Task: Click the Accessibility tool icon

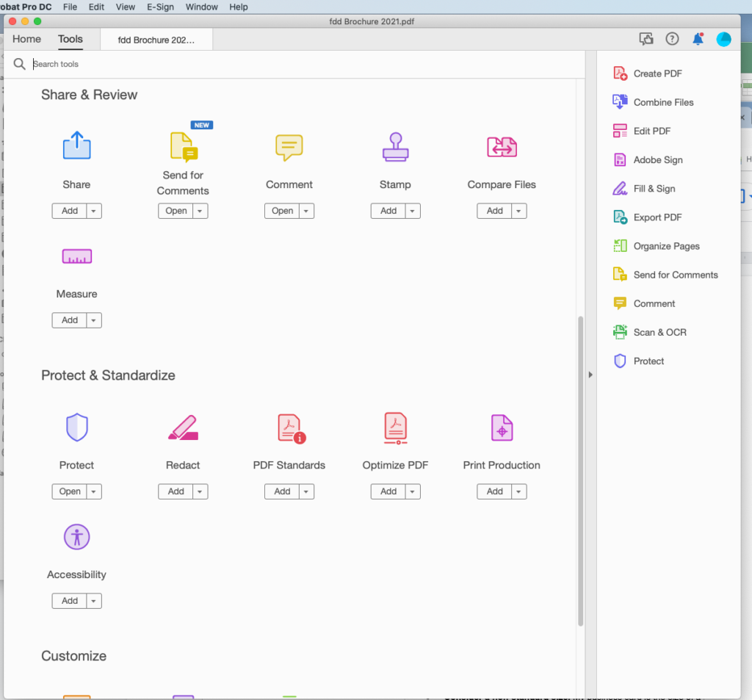Action: coord(76,536)
